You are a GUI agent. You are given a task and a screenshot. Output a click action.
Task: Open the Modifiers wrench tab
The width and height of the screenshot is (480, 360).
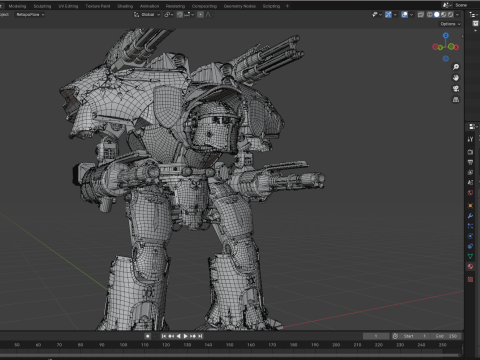point(470,216)
